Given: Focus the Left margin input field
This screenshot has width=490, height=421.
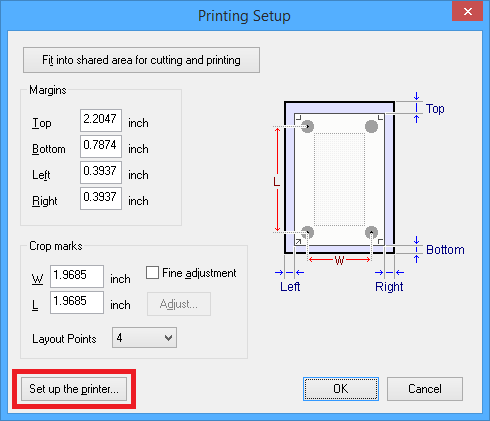Looking at the screenshot, I should (x=101, y=172).
